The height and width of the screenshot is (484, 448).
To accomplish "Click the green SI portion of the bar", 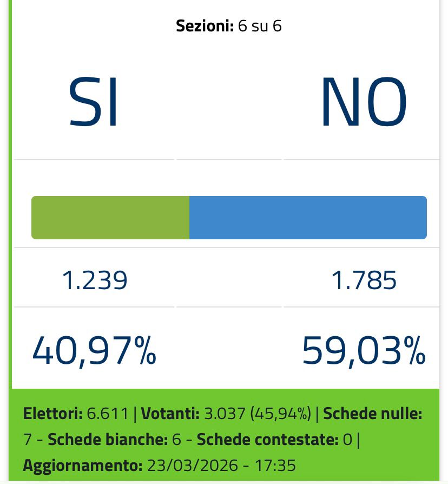I will (x=110, y=218).
